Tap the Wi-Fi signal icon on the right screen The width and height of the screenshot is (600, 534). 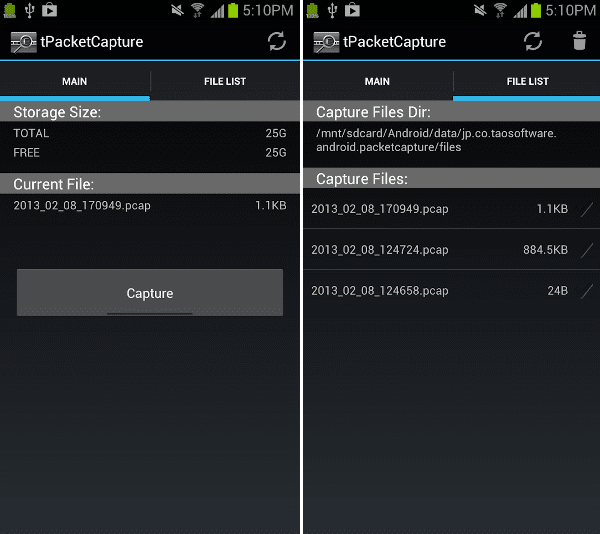(500, 10)
